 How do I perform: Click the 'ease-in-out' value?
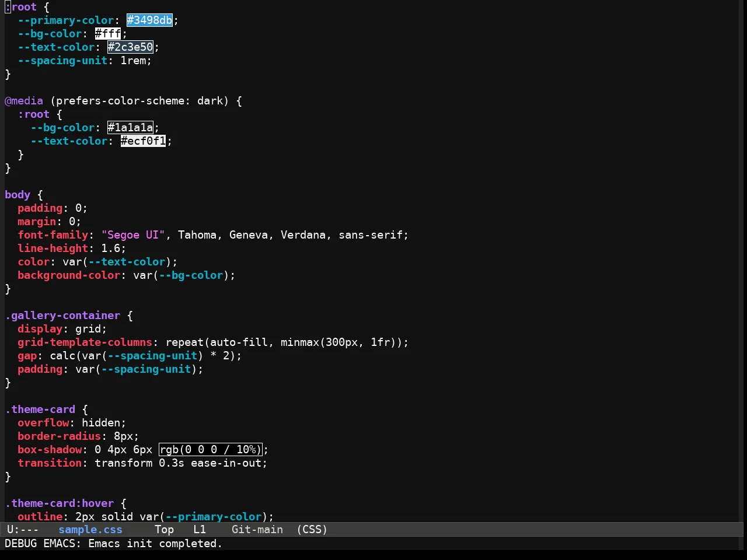(x=226, y=463)
